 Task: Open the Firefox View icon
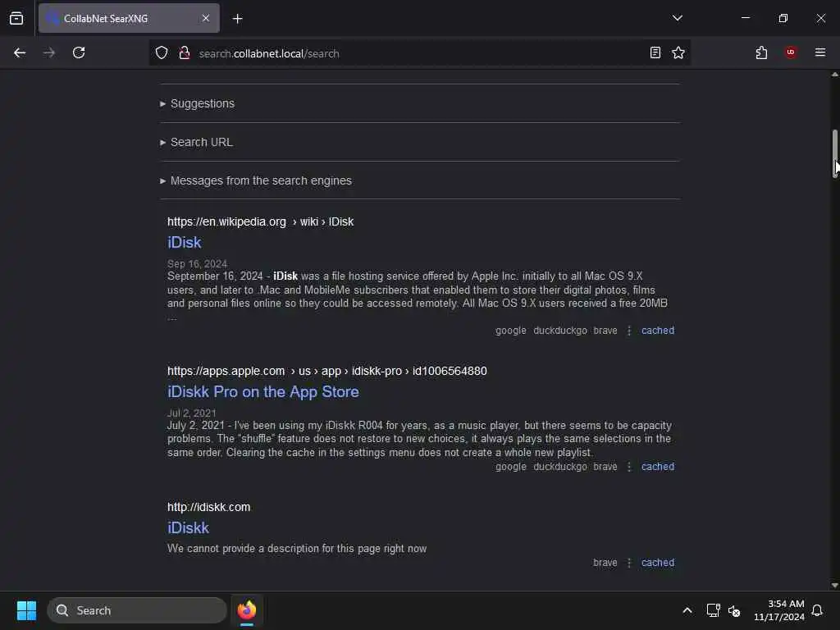point(16,18)
